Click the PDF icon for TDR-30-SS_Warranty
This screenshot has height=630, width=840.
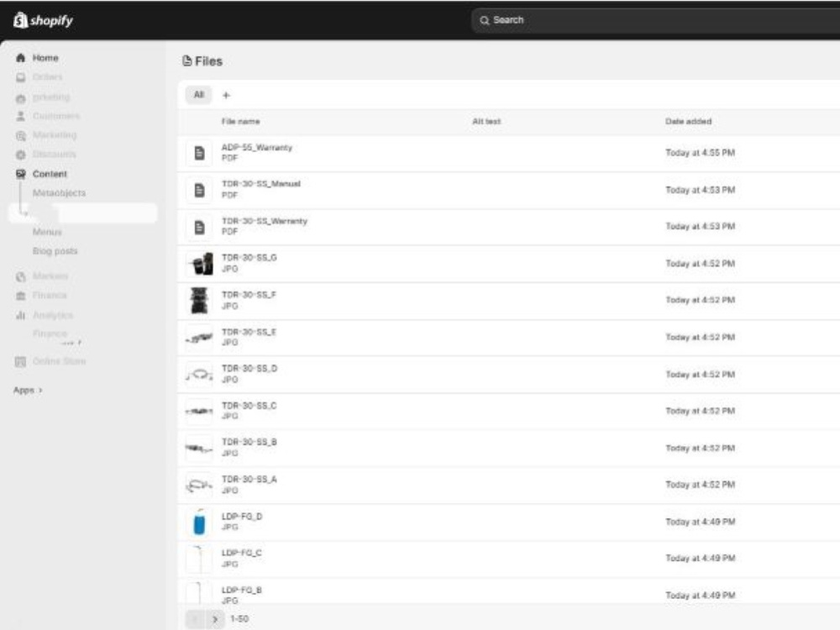coord(199,227)
